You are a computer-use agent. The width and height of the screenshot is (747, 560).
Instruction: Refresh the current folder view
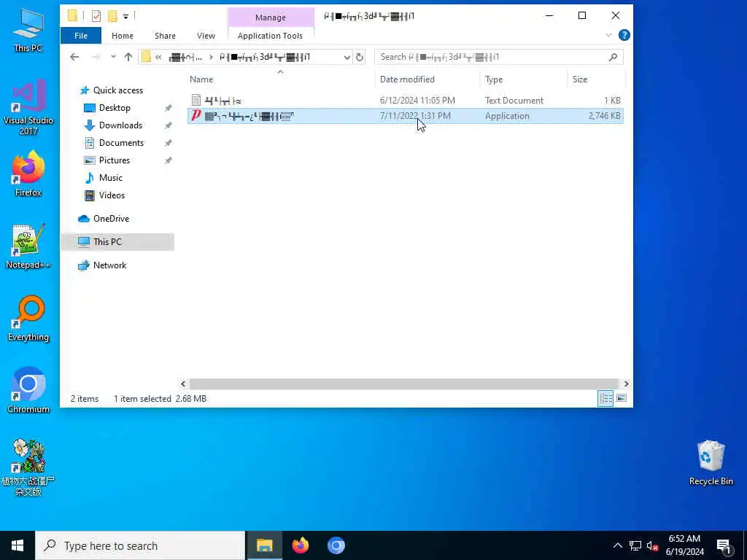[360, 57]
